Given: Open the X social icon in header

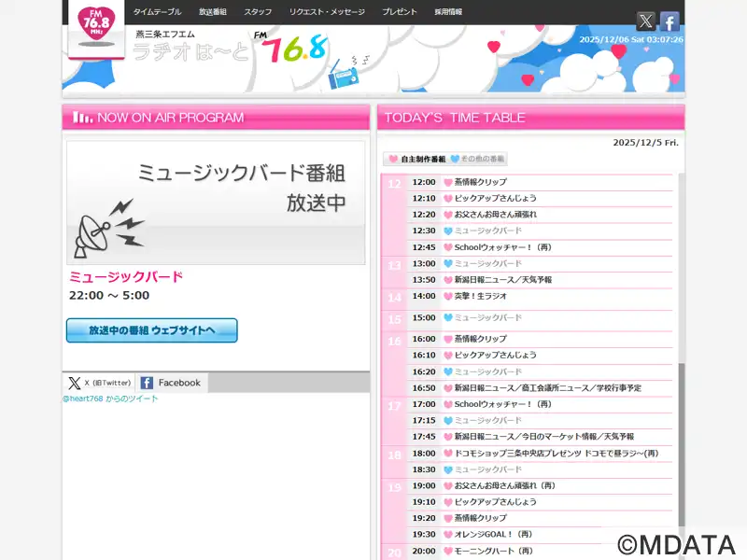Looking at the screenshot, I should (x=645, y=21).
